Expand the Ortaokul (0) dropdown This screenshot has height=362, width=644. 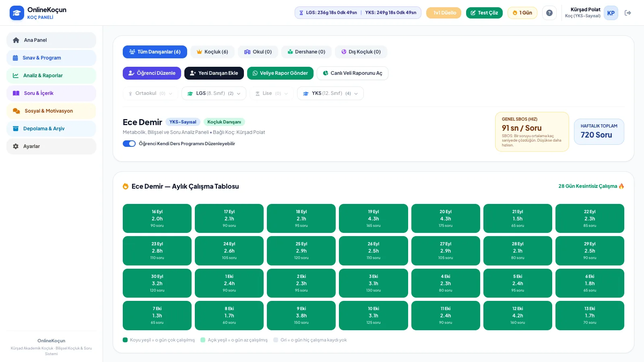[x=151, y=93]
